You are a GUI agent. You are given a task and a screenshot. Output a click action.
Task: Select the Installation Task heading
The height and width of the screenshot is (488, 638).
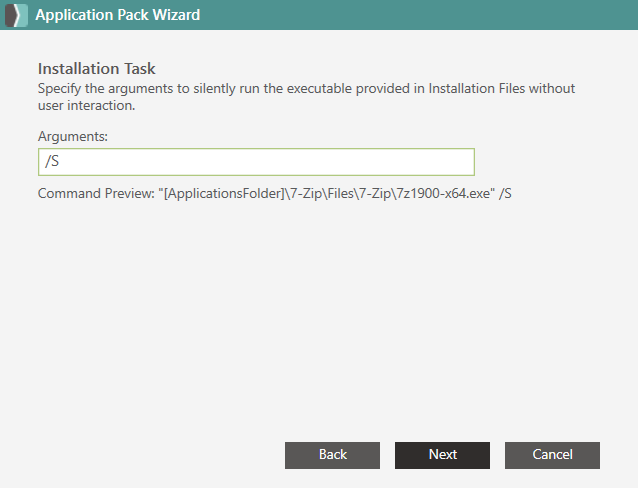96,68
